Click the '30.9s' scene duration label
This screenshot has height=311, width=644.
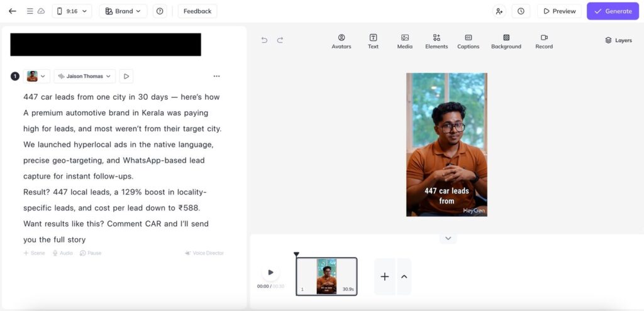348,289
